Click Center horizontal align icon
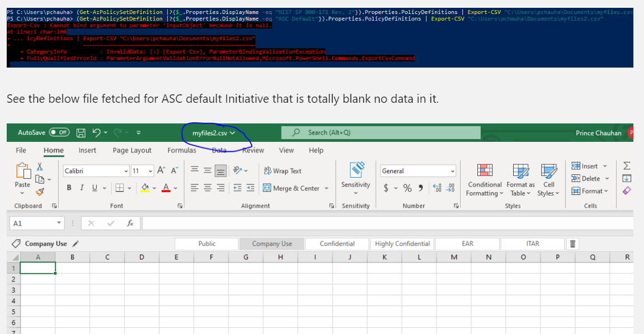Image resolution: width=644 pixels, height=334 pixels. (x=208, y=188)
